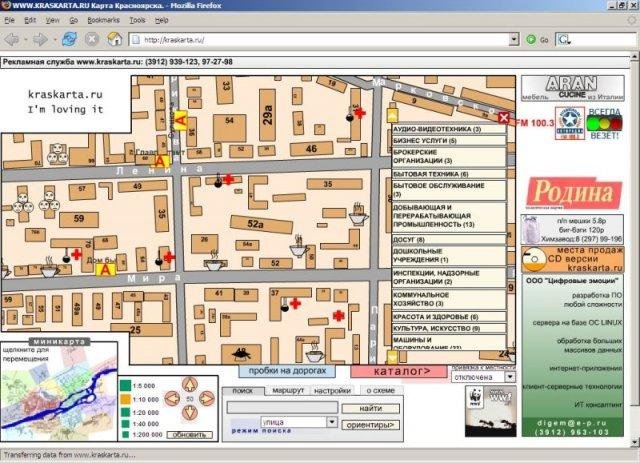
Task: Open catalog category КУЛЬТУРА, ИСКУССТВО (9)
Action: pos(449,328)
